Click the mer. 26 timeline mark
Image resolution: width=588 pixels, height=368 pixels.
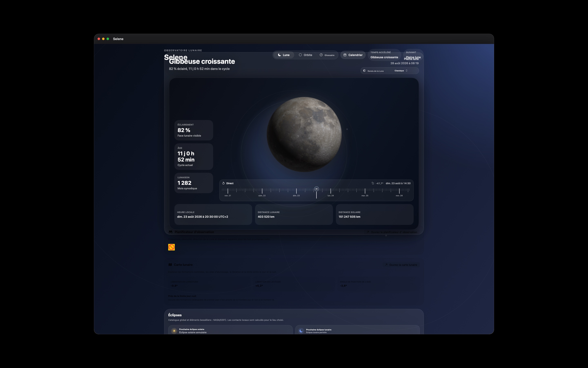[399, 195]
